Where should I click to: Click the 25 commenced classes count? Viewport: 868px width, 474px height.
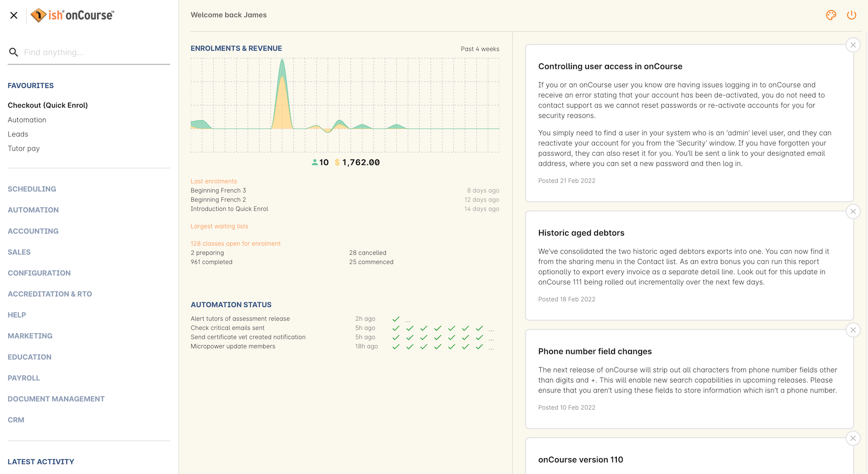click(x=372, y=262)
